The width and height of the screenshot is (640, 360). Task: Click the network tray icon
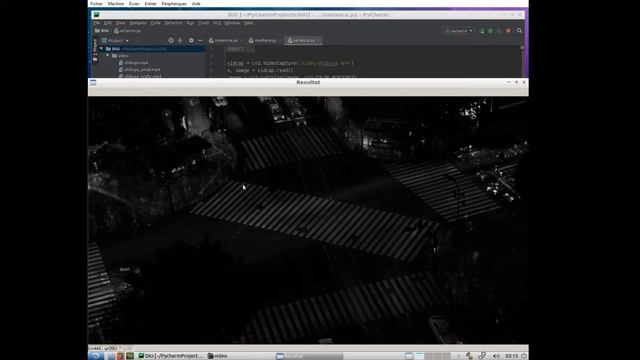[482, 356]
